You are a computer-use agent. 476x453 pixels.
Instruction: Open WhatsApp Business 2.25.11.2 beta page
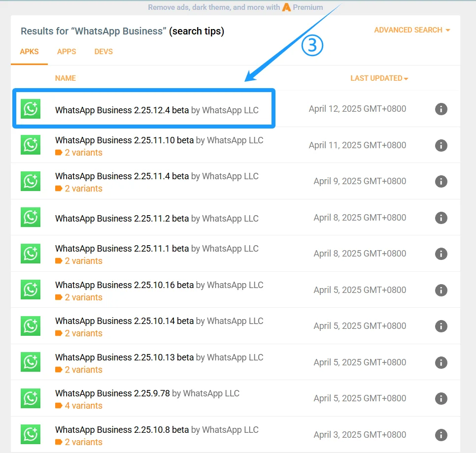click(122, 219)
